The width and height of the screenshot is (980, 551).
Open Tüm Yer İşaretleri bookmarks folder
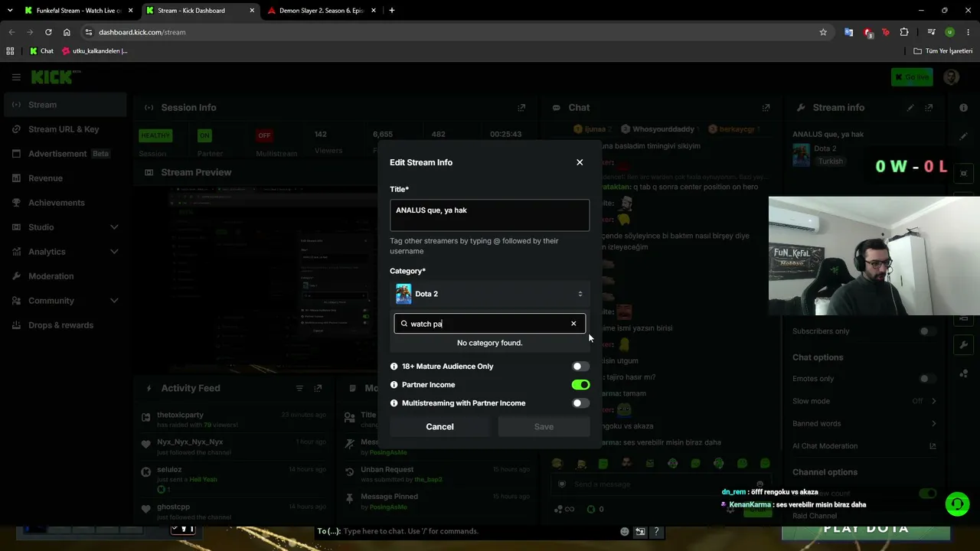coord(943,51)
